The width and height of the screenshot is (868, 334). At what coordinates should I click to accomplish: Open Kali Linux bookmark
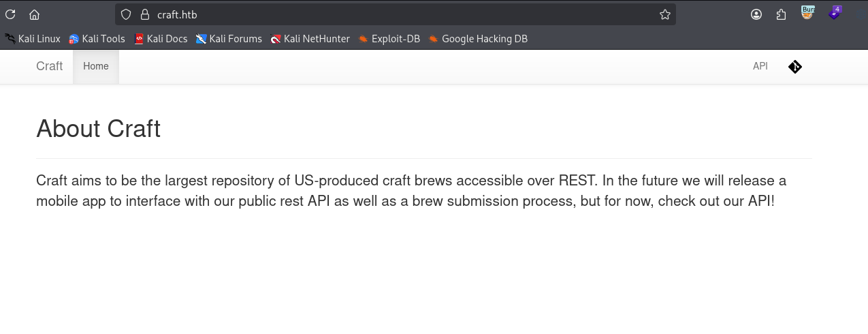point(33,39)
